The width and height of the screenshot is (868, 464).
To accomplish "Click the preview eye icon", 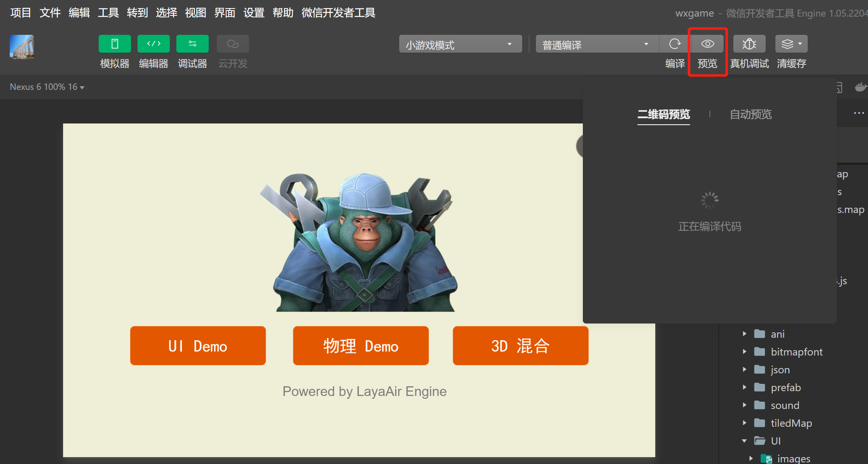I will click(x=707, y=44).
